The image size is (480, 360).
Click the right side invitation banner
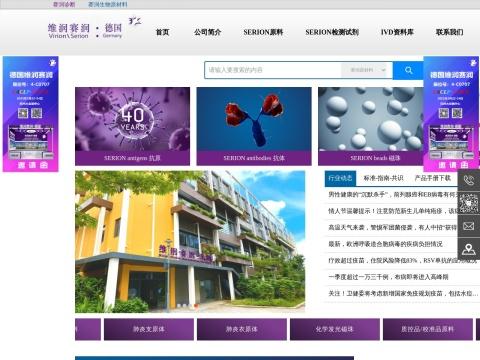coord(451,114)
